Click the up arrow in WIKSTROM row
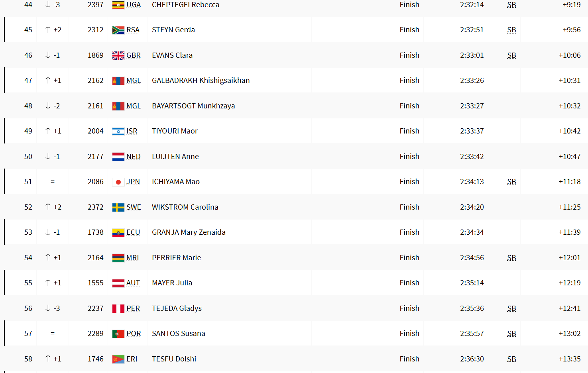 48,207
